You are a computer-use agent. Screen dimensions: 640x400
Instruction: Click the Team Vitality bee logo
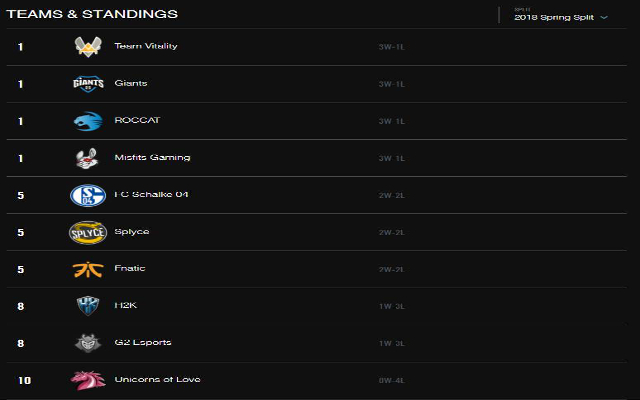[x=88, y=47]
